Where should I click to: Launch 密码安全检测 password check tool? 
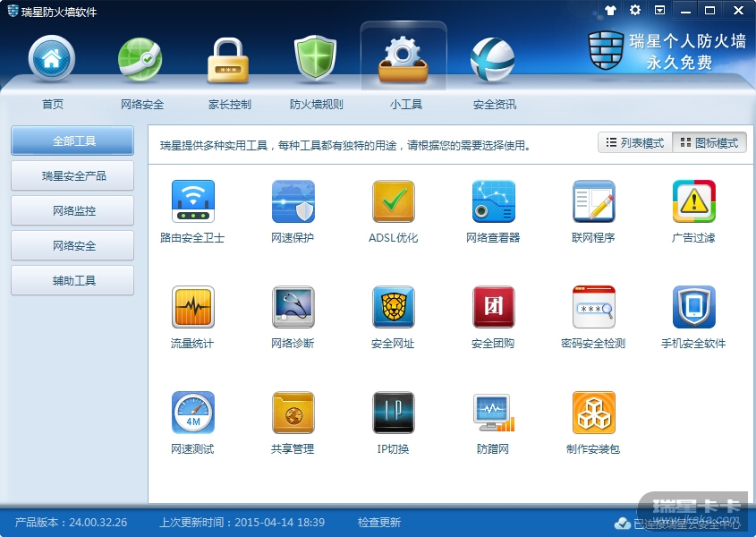point(593,307)
